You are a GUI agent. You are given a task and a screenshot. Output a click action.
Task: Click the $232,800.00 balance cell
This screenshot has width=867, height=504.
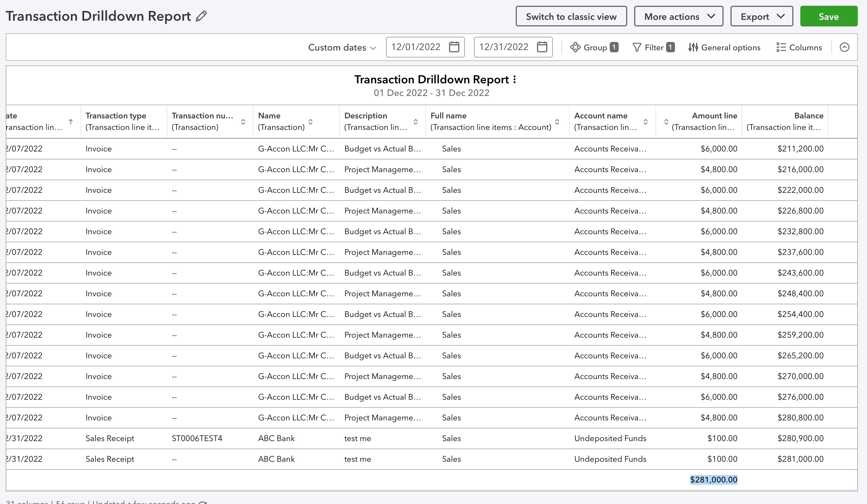[x=801, y=231]
